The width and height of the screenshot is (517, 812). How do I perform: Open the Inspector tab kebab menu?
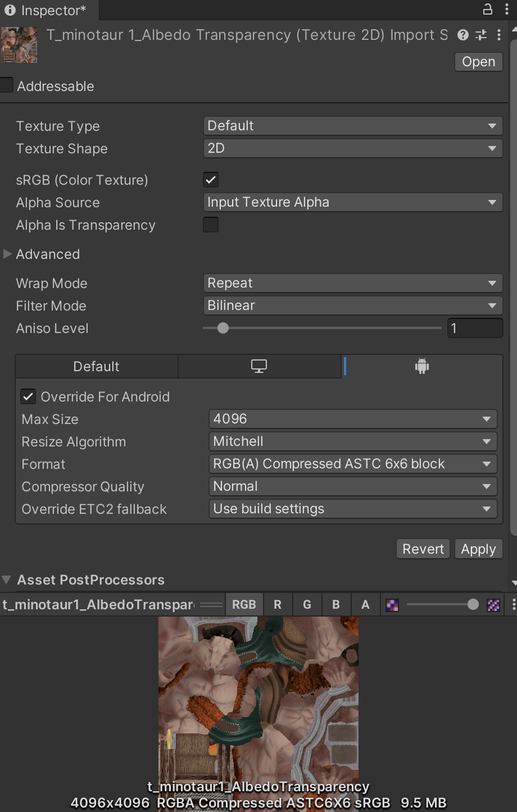click(506, 10)
